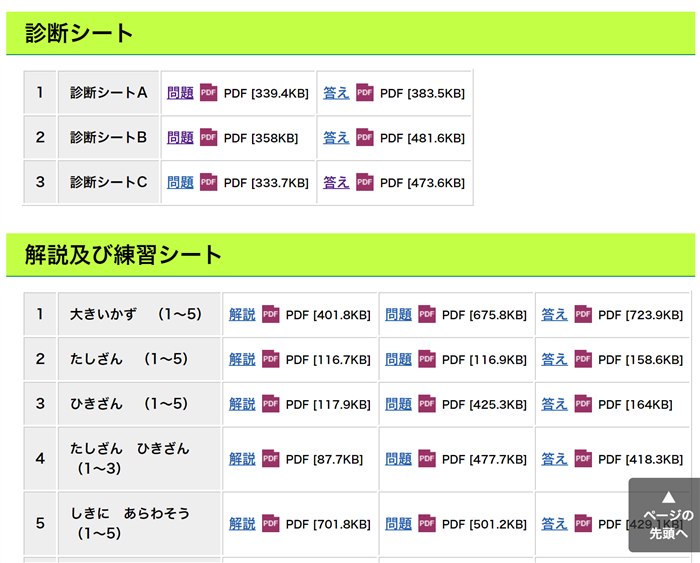Click PDF icon beside 診断シートA 答え
Screen dimensions: 700x563
click(365, 93)
